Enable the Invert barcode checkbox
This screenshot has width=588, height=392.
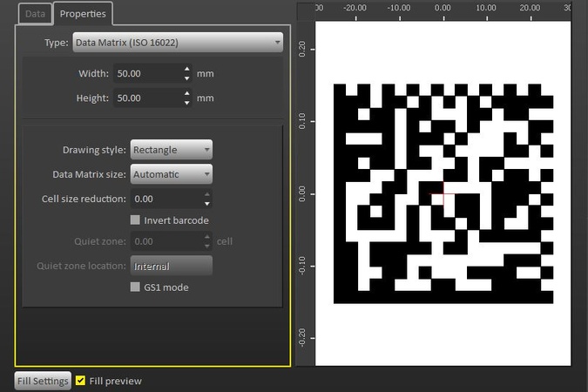point(135,220)
